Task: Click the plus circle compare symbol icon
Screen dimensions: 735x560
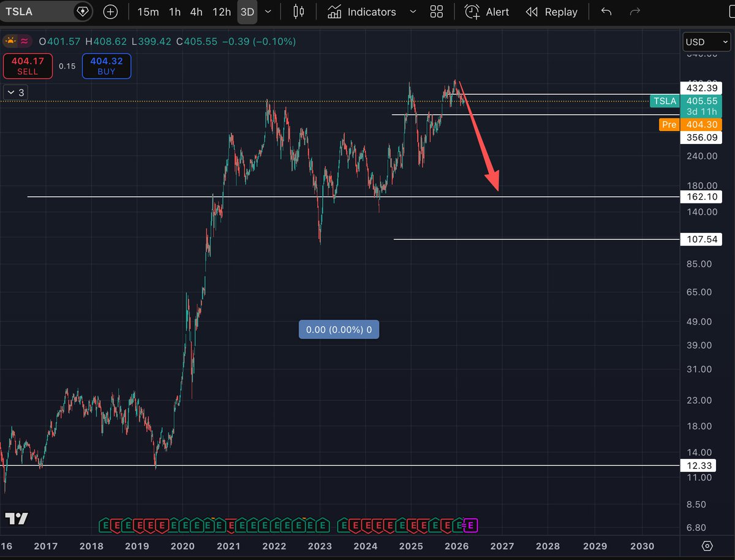Action: click(x=110, y=12)
